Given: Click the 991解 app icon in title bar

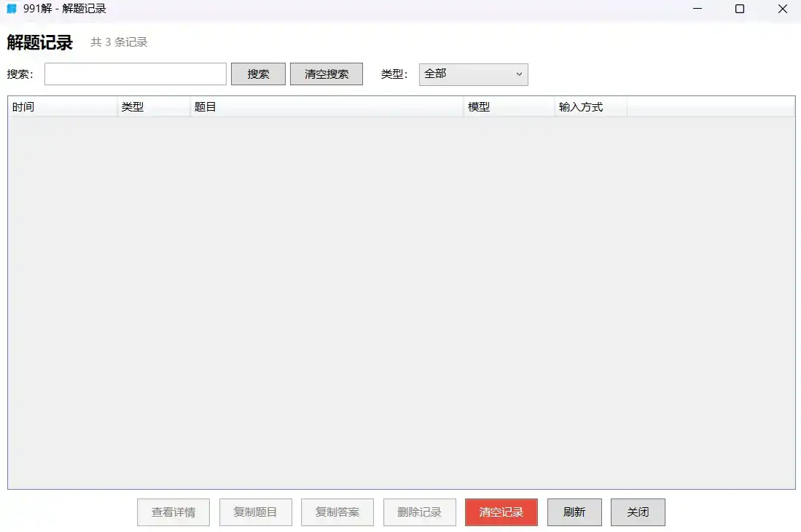Looking at the screenshot, I should [x=10, y=9].
